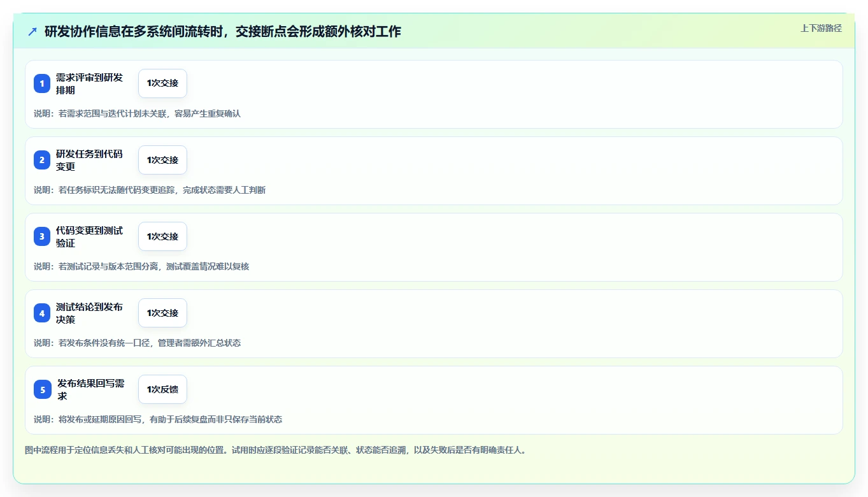Click description about 任务标识无法随代码变更追踪
The image size is (868, 497).
pos(150,190)
